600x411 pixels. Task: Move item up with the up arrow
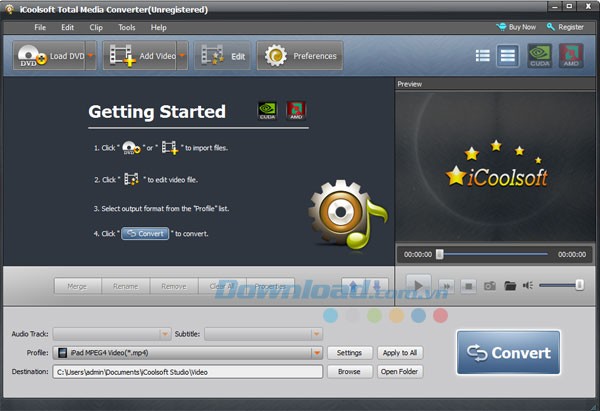(353, 286)
